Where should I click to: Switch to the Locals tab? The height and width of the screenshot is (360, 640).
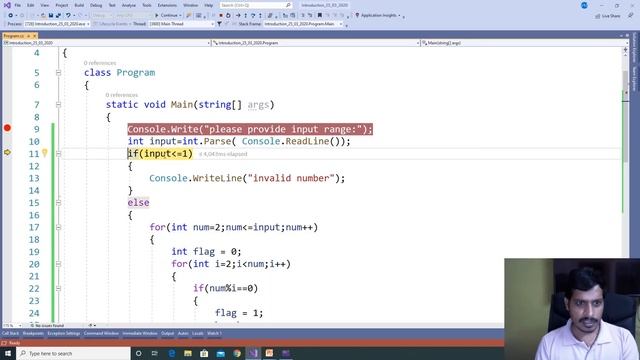[198, 333]
